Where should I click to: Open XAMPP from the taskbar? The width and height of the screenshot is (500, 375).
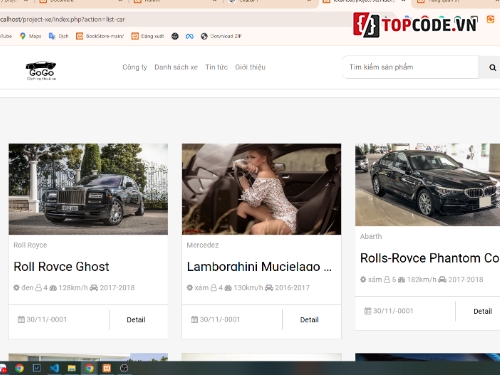tap(107, 368)
